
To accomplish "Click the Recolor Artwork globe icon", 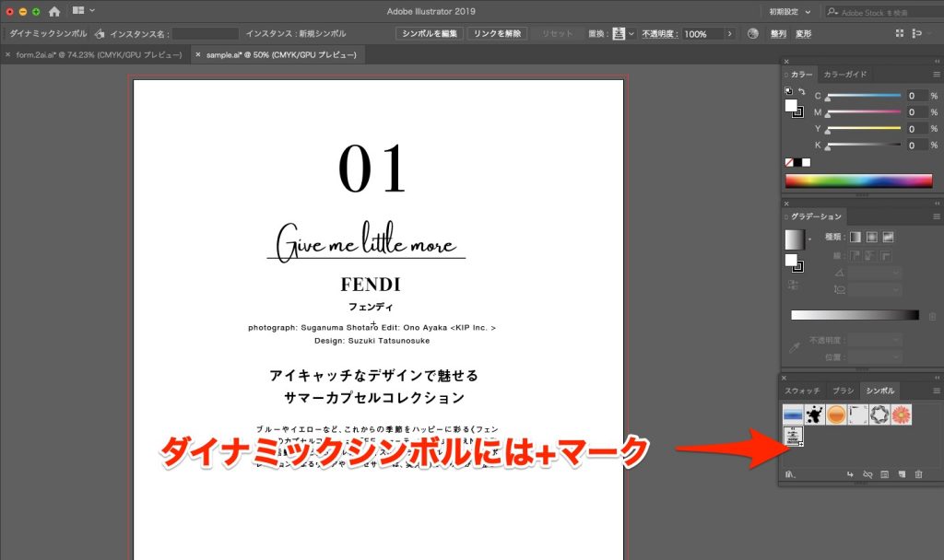I will click(752, 34).
